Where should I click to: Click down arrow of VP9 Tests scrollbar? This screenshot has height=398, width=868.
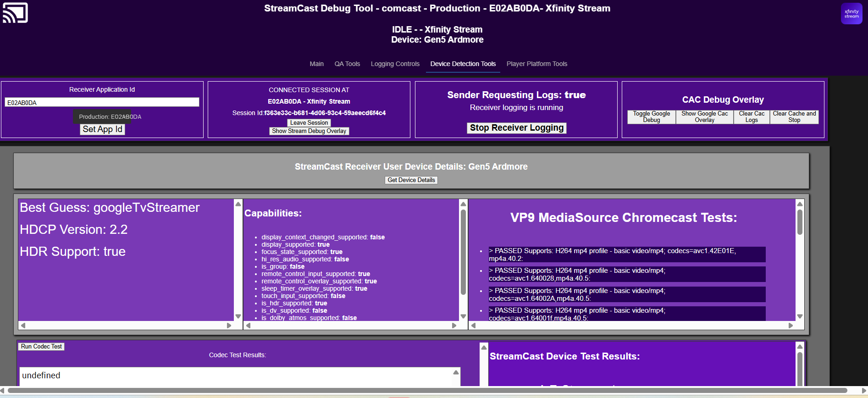tap(800, 316)
